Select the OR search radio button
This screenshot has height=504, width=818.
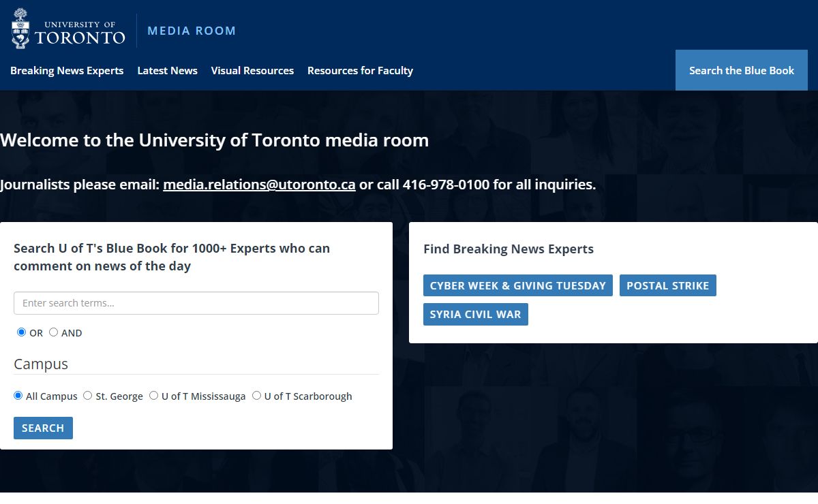(x=21, y=332)
